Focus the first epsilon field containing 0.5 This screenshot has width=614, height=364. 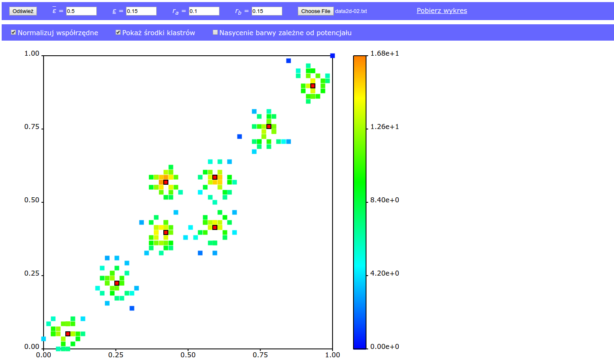point(81,11)
